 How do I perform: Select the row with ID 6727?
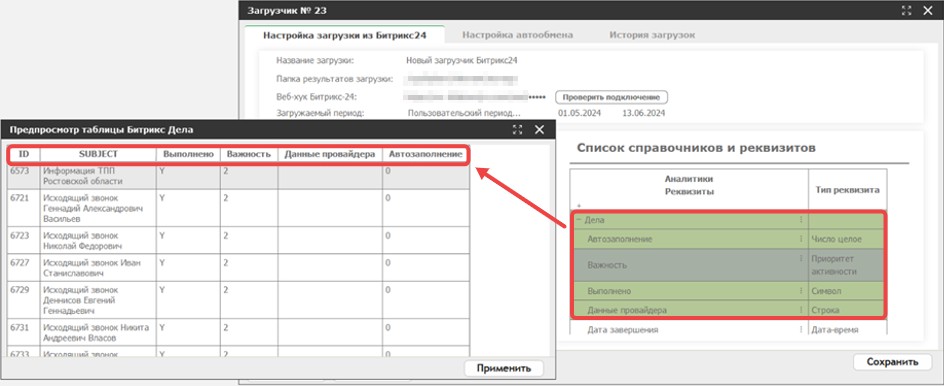point(238,268)
